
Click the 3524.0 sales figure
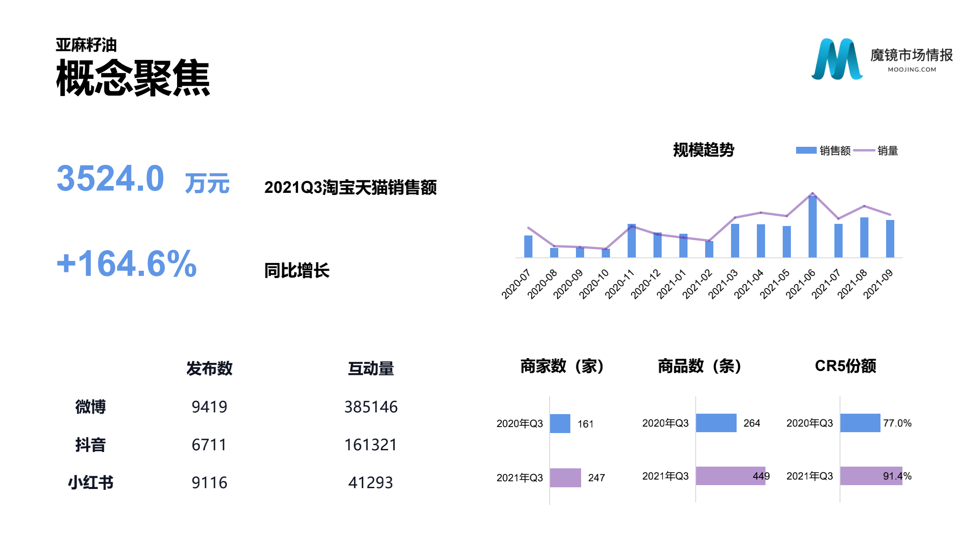point(110,179)
